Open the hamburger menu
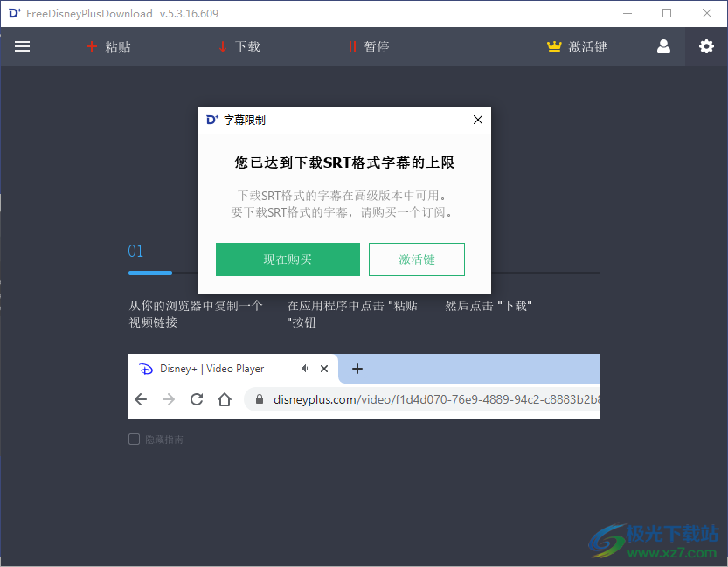The height and width of the screenshot is (567, 728). 22,46
